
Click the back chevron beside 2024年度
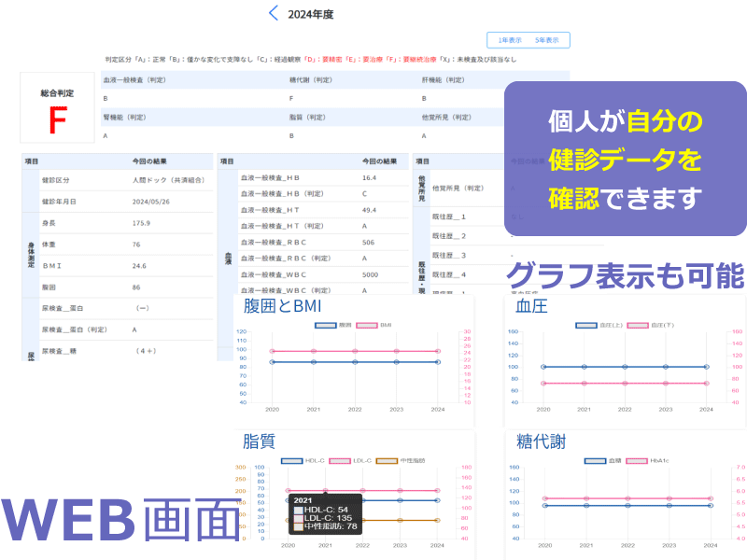[x=273, y=13]
